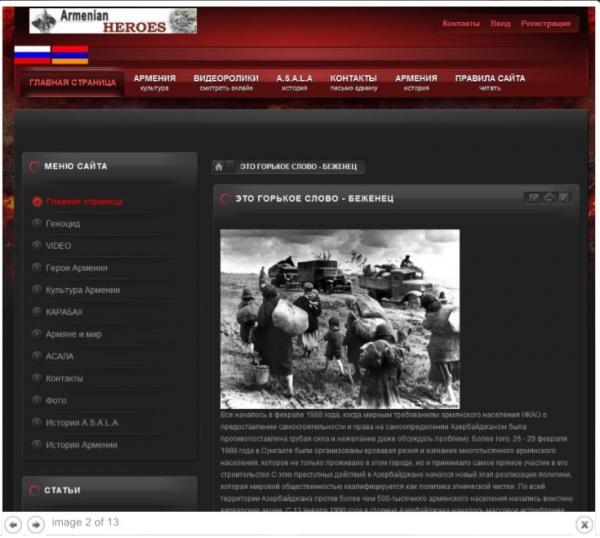Open КАРАБАХ in the sidebar menu
This screenshot has height=538, width=600.
tap(64, 312)
